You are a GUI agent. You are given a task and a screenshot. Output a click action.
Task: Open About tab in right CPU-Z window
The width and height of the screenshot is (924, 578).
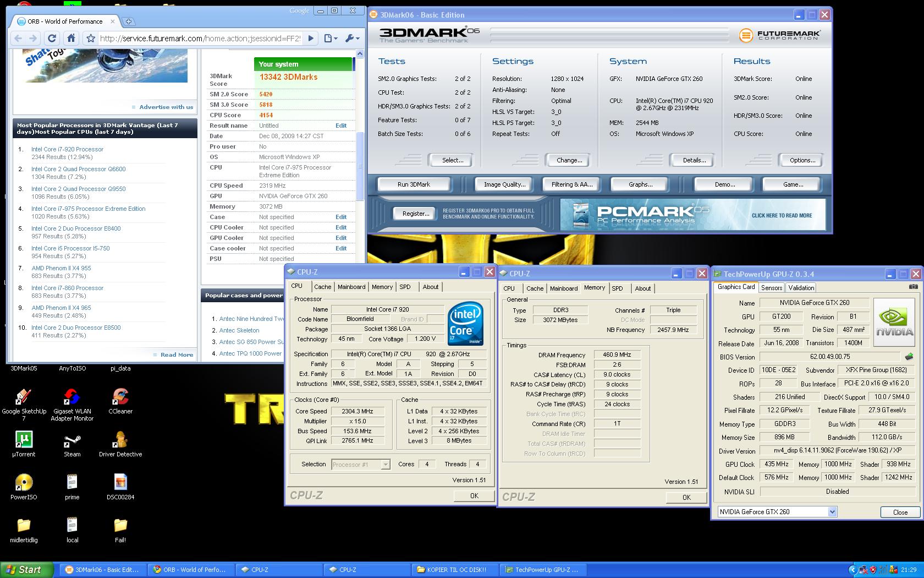click(642, 288)
